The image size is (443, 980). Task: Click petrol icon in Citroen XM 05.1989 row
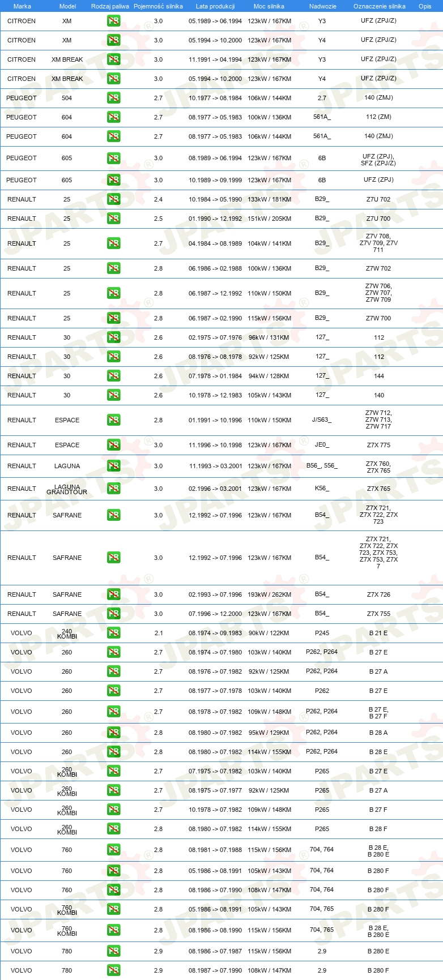[x=113, y=21]
